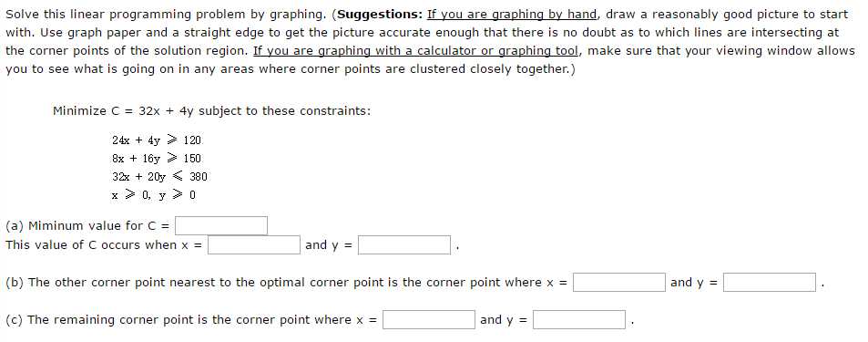Screen dimensions: 868x342
Task: Click the bold 'Suggestions:' text
Action: pyautogui.click(x=379, y=15)
